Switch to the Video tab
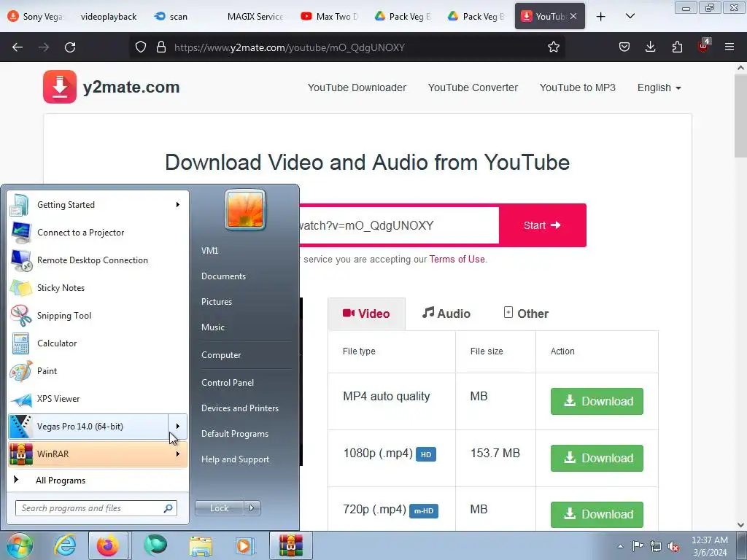 [x=366, y=314]
